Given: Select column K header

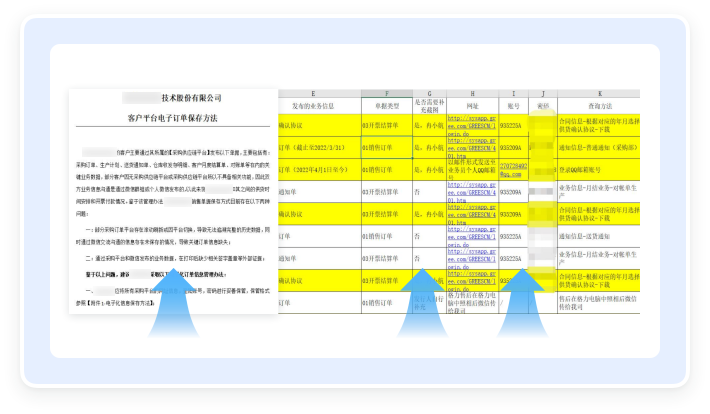Looking at the screenshot, I should (x=599, y=93).
